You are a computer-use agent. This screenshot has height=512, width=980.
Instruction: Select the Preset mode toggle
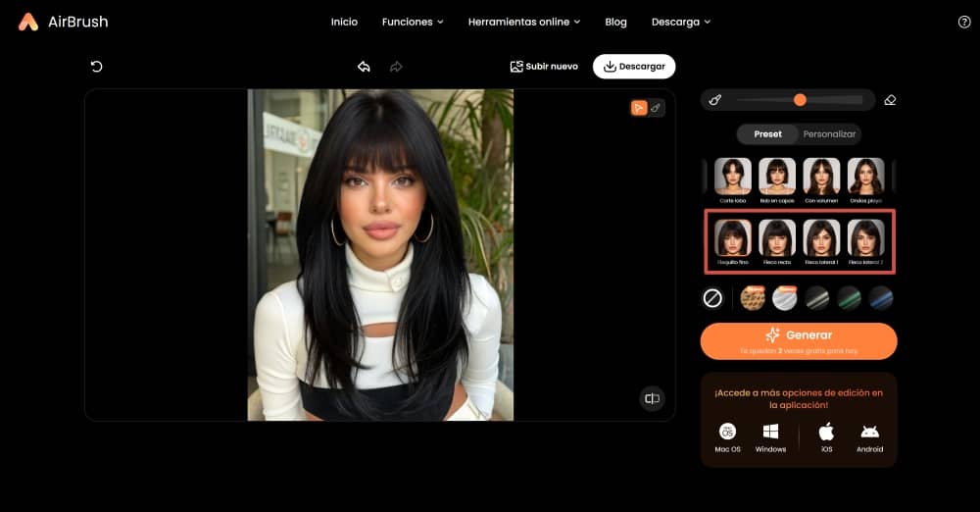tap(767, 134)
